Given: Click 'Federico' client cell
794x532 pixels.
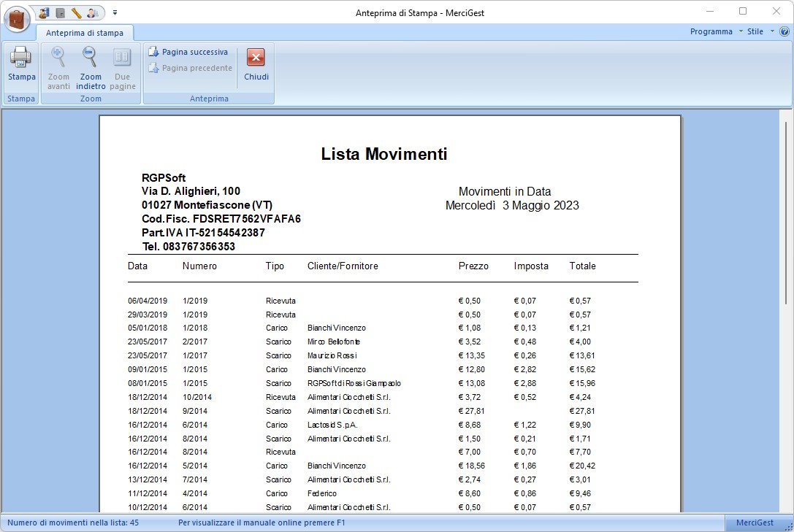Looking at the screenshot, I should (x=322, y=493).
